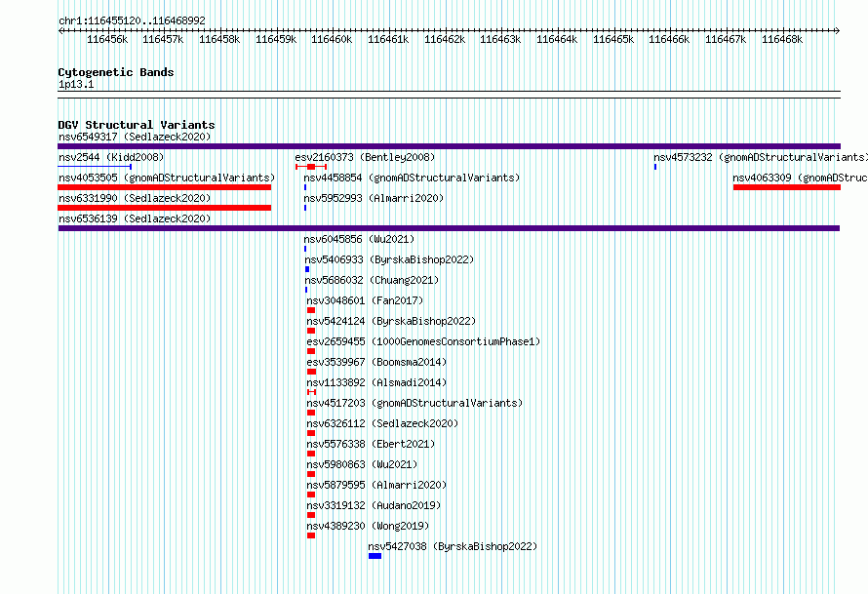Select nsv5879595 (Almarri2020) label
This screenshot has width=868, height=594.
tap(376, 485)
